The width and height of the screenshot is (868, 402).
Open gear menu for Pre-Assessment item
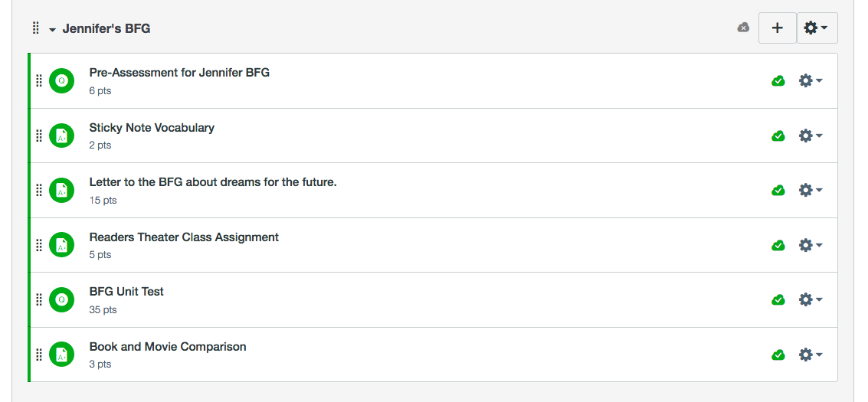[810, 80]
